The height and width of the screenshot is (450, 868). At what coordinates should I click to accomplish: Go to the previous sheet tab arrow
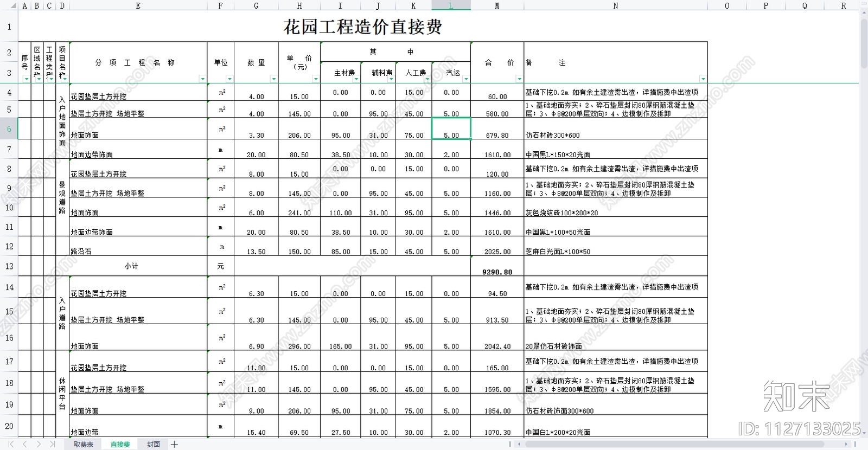click(24, 444)
